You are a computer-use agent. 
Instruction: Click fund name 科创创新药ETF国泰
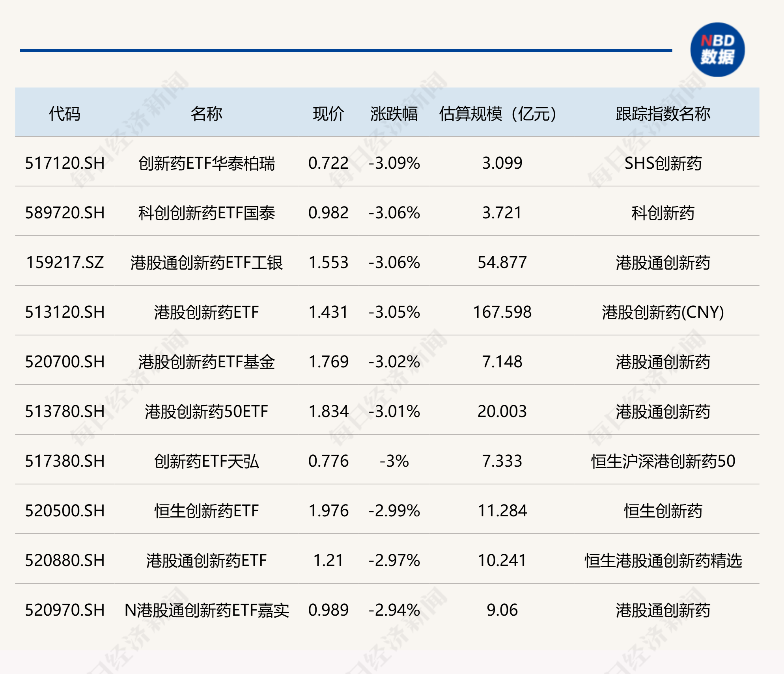click(x=206, y=213)
